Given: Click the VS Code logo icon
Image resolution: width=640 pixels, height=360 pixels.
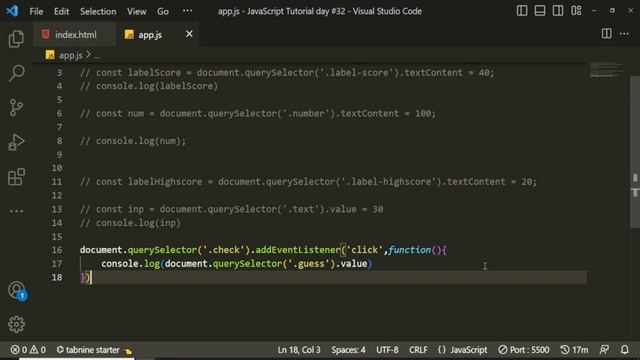Looking at the screenshot, I should [x=12, y=11].
